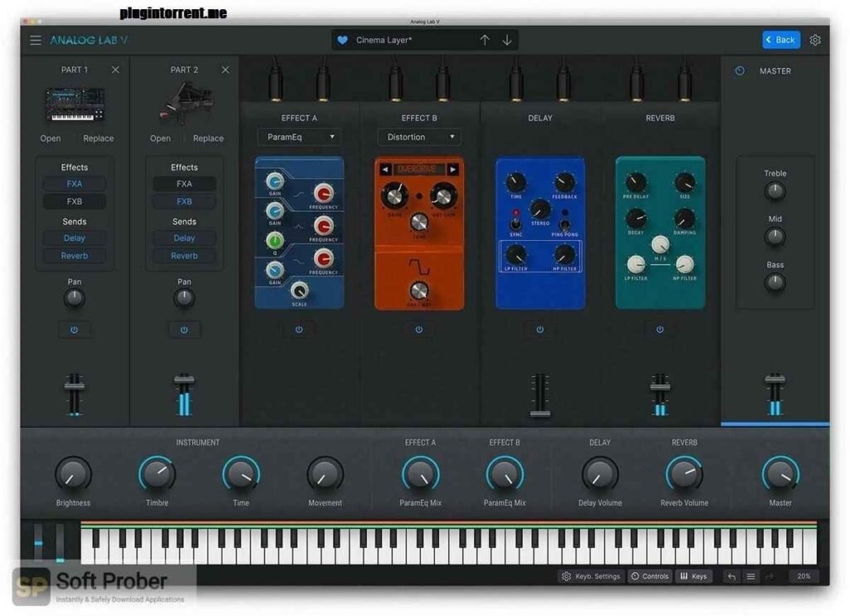Remove Part 2 with its X icon
Viewport: 850px width, 616px height.
click(225, 70)
